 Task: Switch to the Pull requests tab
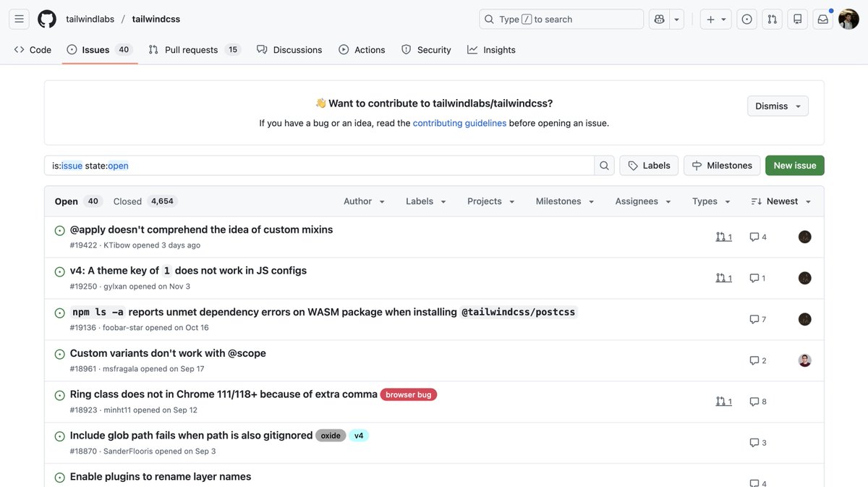click(195, 50)
